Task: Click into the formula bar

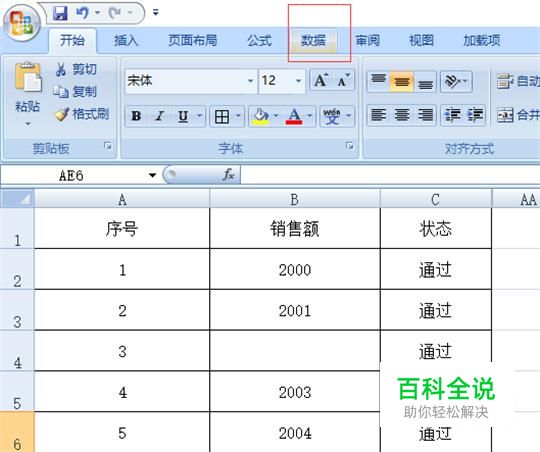Action: [x=390, y=175]
